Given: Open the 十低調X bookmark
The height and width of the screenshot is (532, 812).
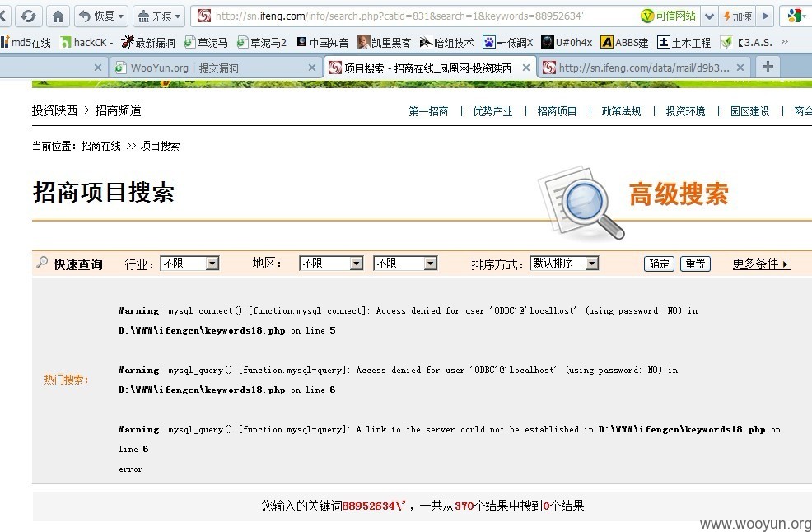Looking at the screenshot, I should pyautogui.click(x=507, y=43).
